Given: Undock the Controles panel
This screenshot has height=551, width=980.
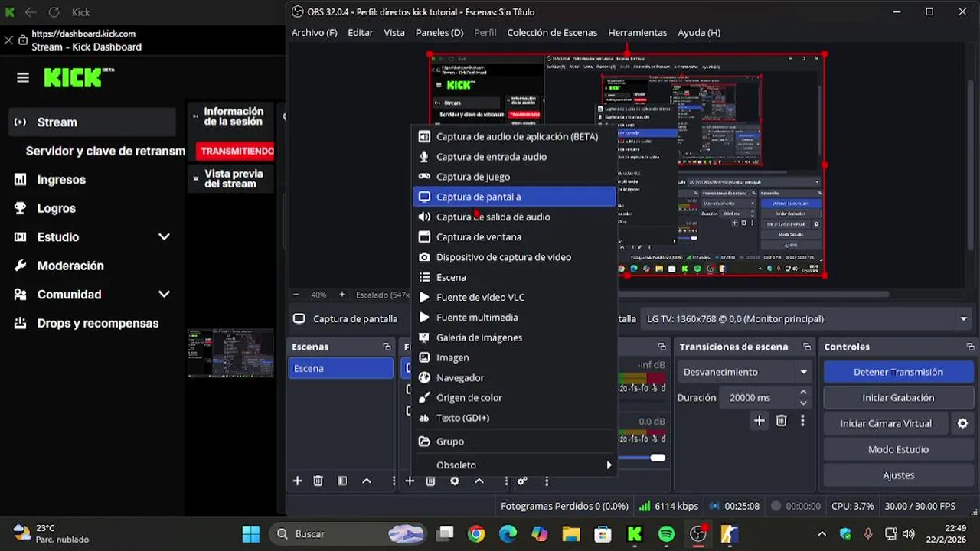Looking at the screenshot, I should pos(970,347).
